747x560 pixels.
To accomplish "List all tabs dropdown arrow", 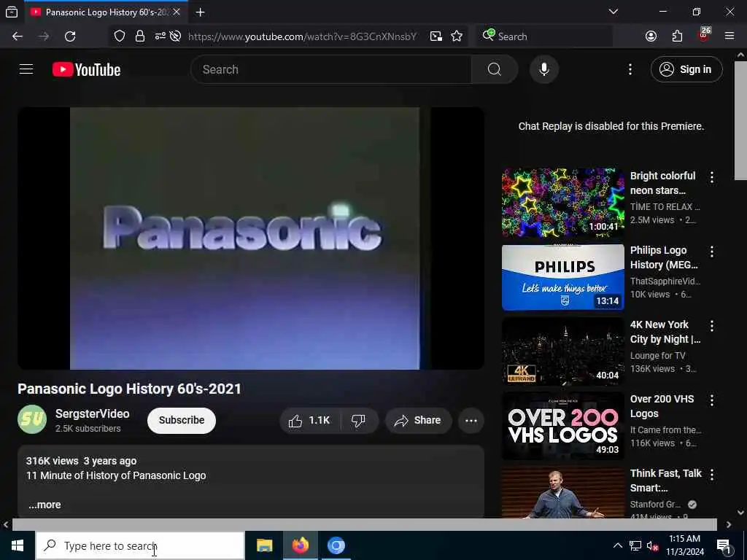I will (614, 12).
